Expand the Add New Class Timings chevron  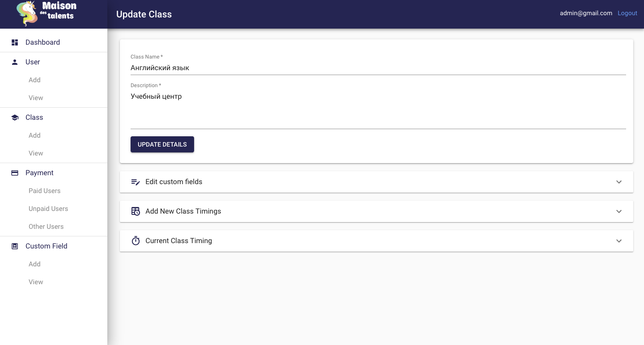tap(619, 211)
